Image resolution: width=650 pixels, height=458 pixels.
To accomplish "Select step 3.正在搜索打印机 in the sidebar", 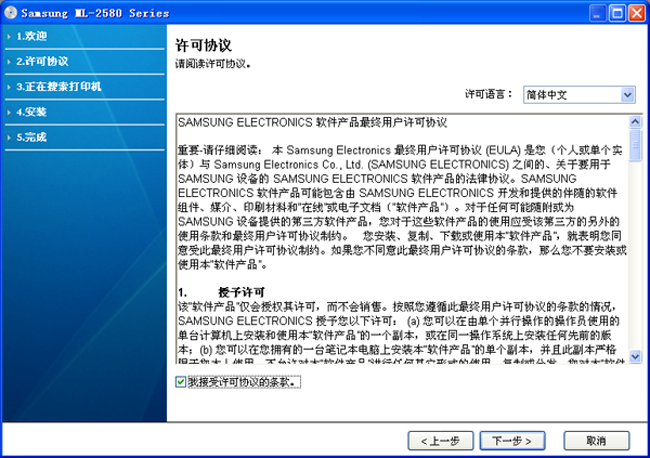I will tap(59, 87).
